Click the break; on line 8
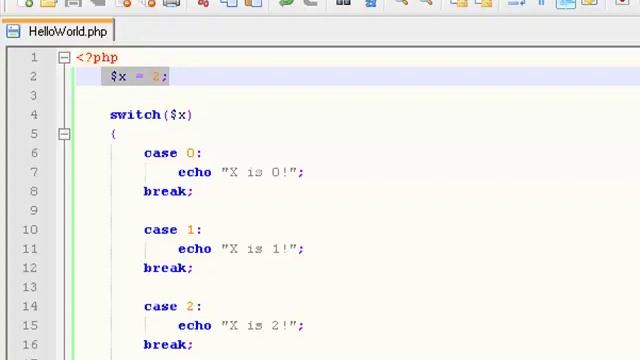This screenshot has width=640, height=360. [x=168, y=191]
